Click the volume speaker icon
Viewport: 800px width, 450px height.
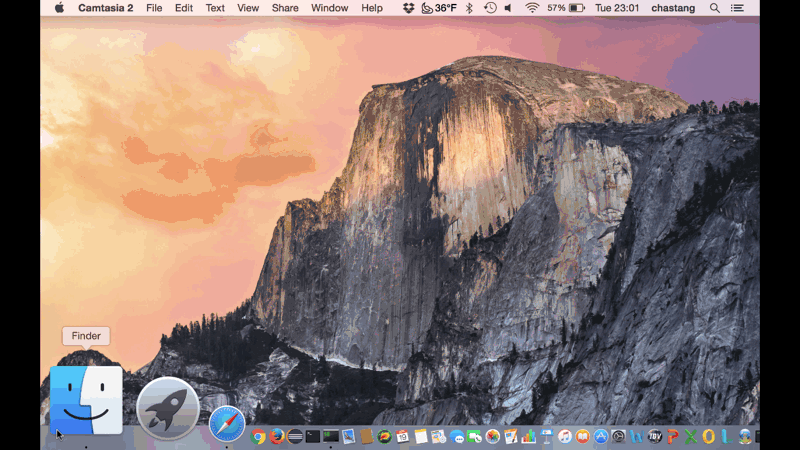(x=508, y=8)
